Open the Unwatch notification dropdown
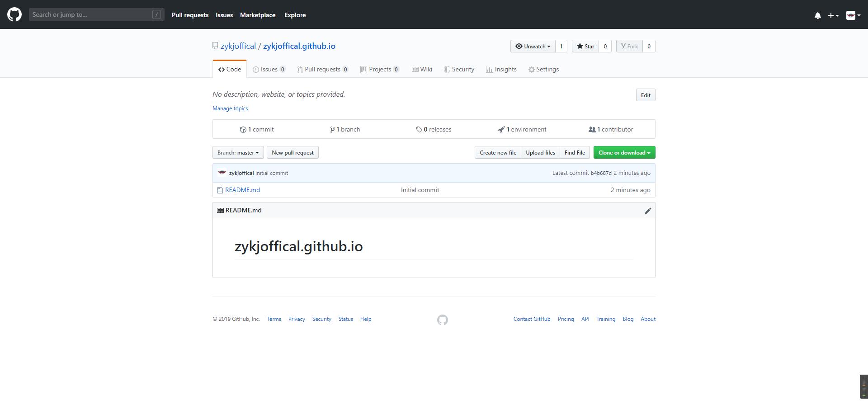 pos(533,47)
